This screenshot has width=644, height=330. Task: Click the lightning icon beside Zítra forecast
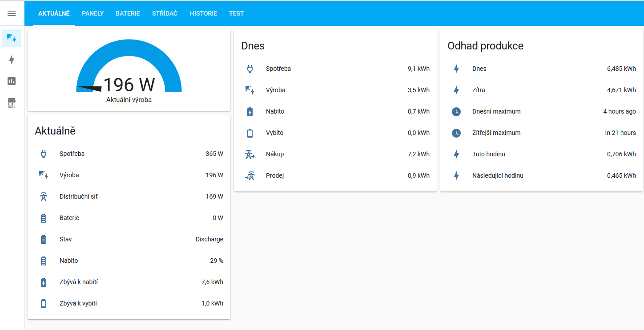pos(456,90)
